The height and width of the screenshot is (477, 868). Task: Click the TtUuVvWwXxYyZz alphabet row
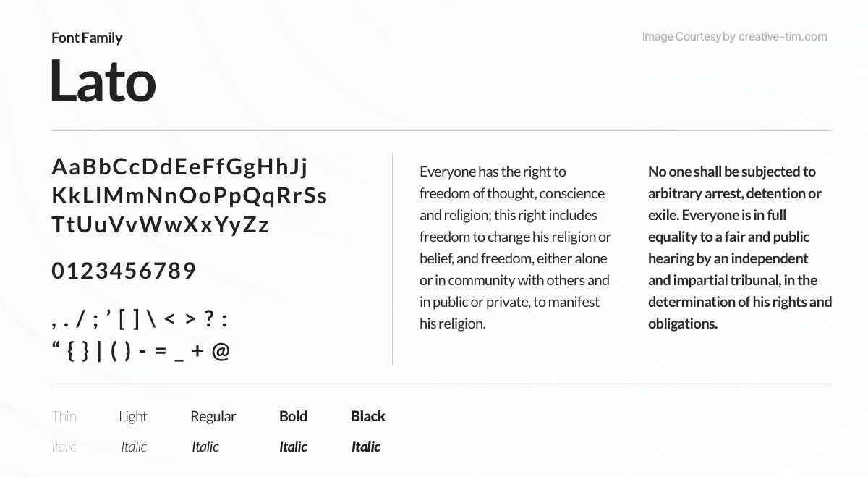click(160, 225)
